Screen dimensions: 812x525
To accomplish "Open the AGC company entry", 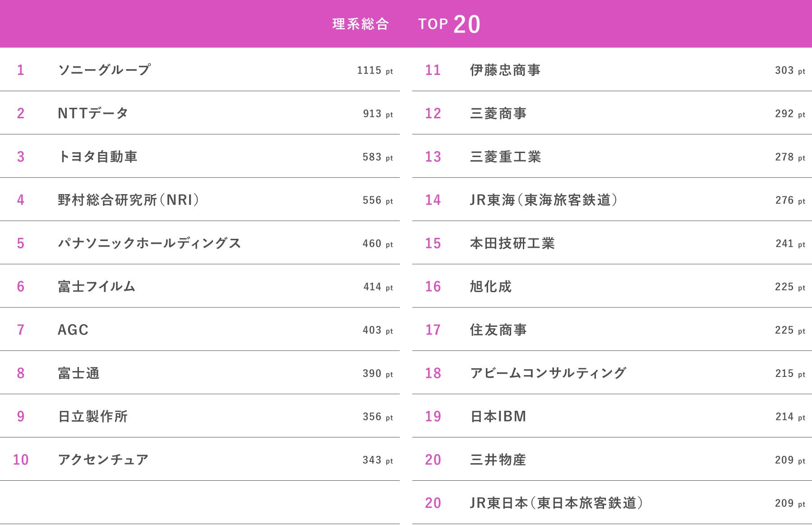I will click(x=73, y=330).
